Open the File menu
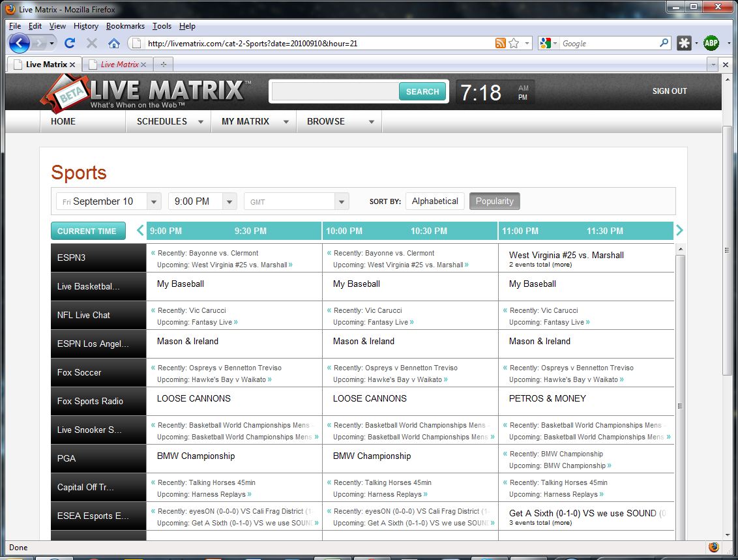This screenshot has width=738, height=560. coord(15,26)
